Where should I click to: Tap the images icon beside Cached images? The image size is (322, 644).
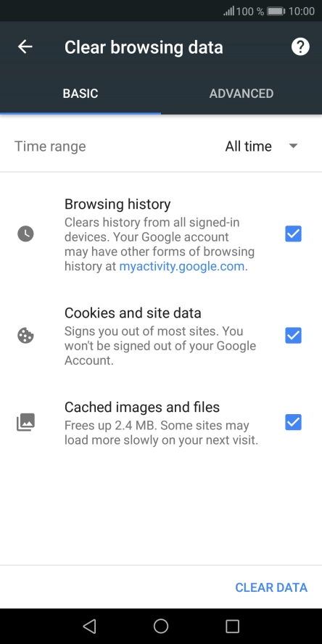click(x=25, y=422)
